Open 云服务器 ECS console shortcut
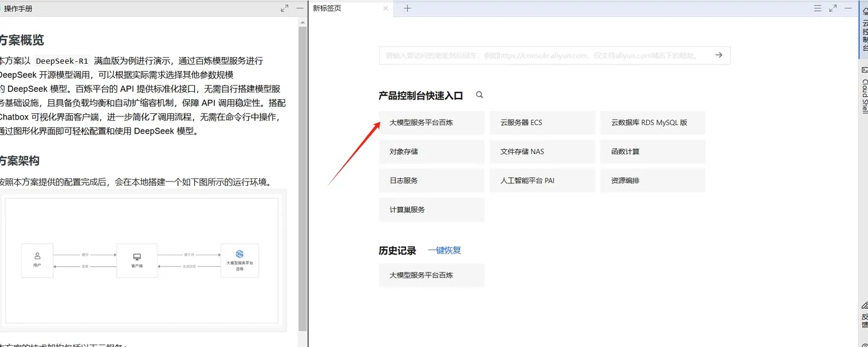The height and width of the screenshot is (347, 868). (x=542, y=123)
